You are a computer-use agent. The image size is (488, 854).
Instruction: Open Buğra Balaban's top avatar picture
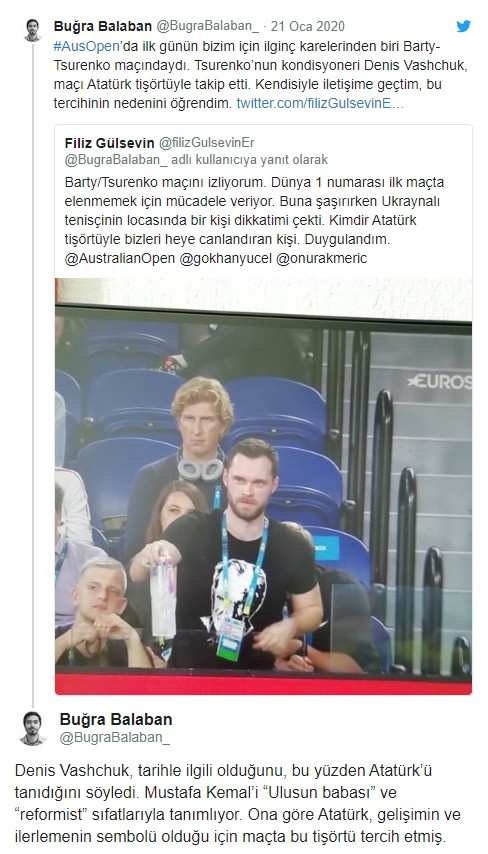point(33,30)
